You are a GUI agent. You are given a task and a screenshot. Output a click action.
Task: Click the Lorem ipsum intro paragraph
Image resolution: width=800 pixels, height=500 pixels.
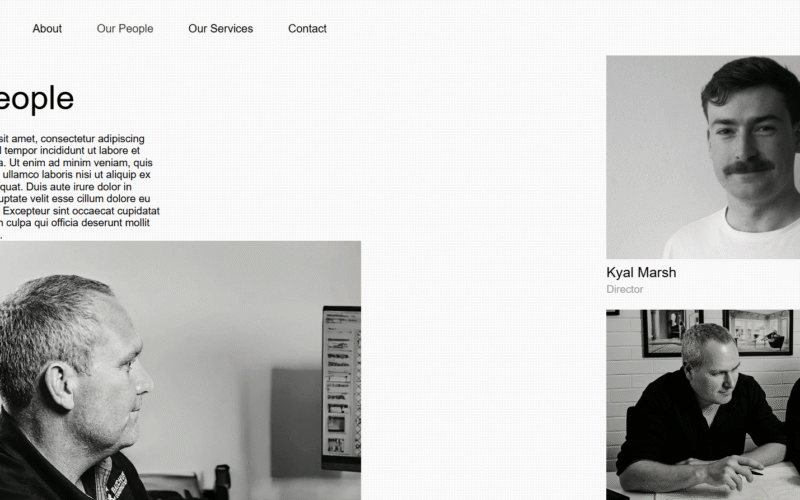coord(80,186)
